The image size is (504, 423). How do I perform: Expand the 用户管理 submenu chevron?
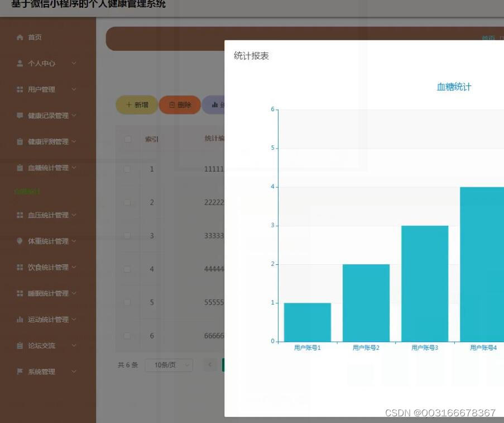coord(74,89)
